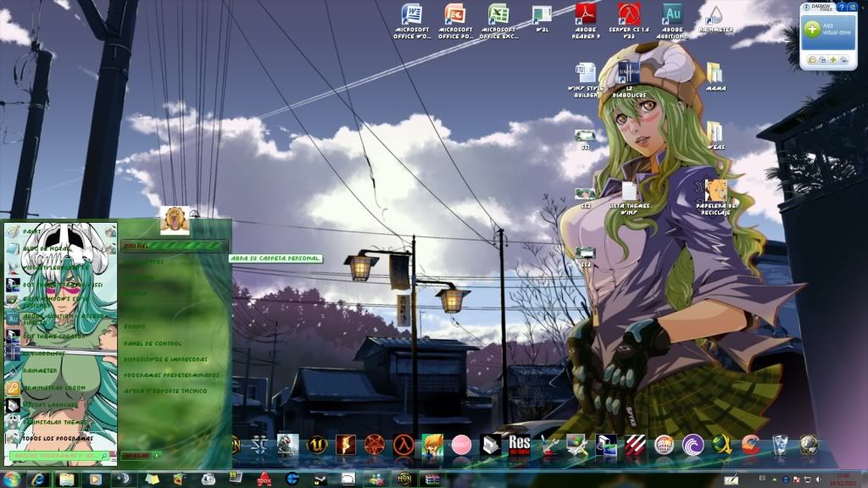The width and height of the screenshot is (868, 488).
Task: Open the HoN taskbar button
Action: point(404,480)
